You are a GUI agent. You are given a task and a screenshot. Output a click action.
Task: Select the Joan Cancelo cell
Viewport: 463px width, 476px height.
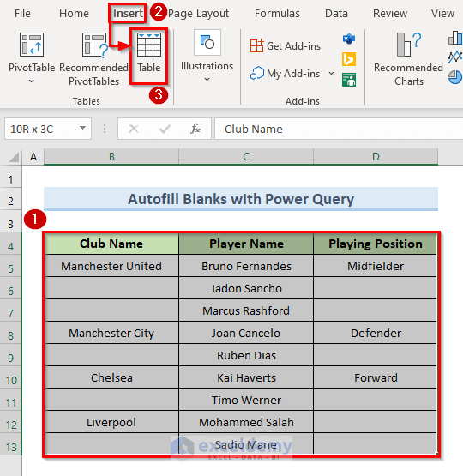[246, 333]
